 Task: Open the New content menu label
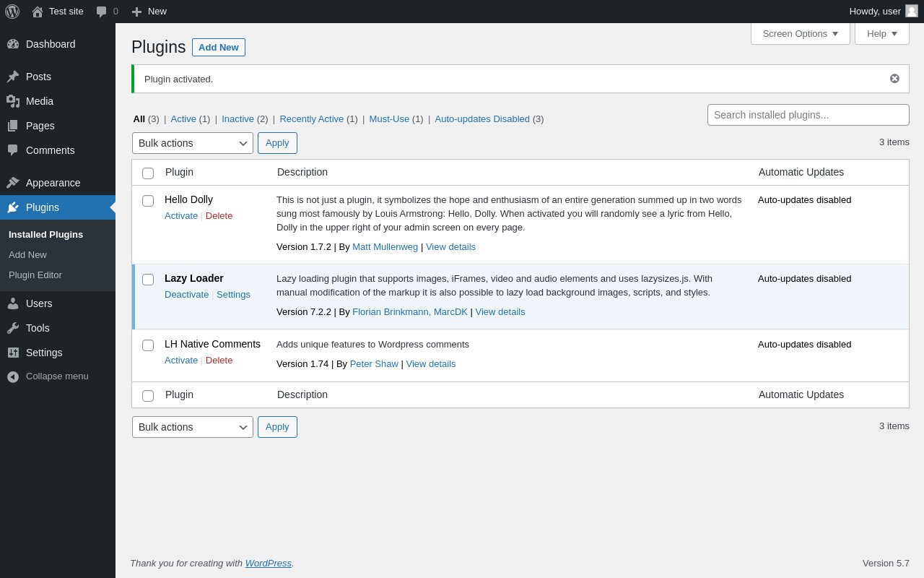tap(157, 12)
